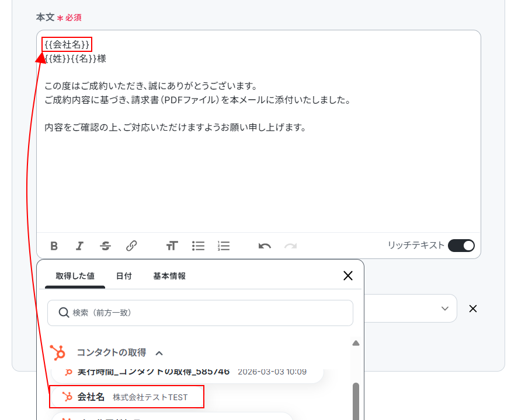Click the line この度はご成約いただき
The width and height of the screenshot is (518, 420).
point(151,86)
